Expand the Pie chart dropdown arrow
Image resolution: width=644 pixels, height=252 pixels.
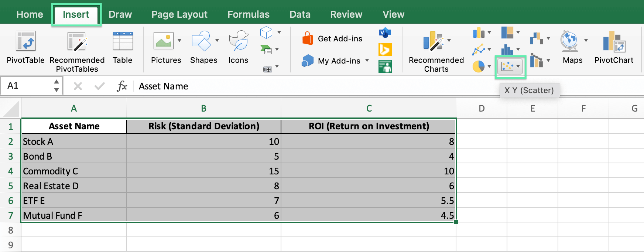489,67
